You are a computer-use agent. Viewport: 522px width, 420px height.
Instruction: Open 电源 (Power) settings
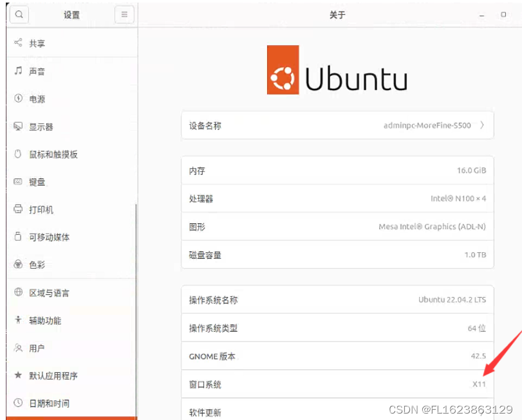39,98
